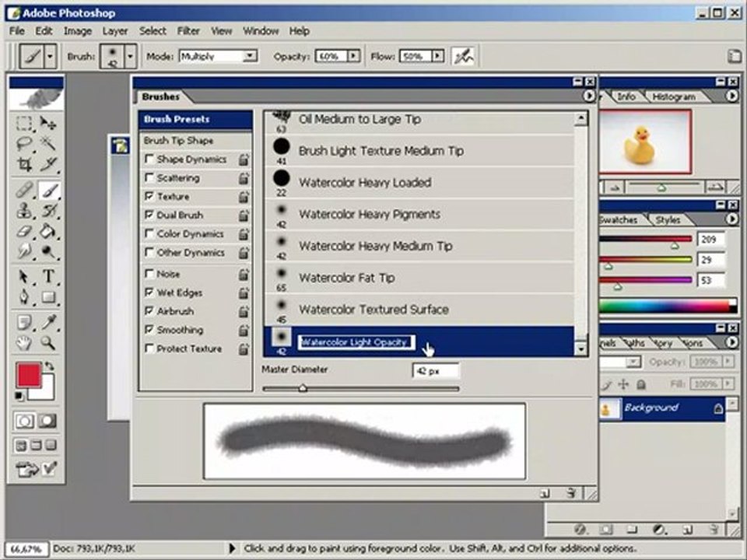Open the Flow slider arrow
Viewport: 747px width, 560px height.
pos(437,56)
